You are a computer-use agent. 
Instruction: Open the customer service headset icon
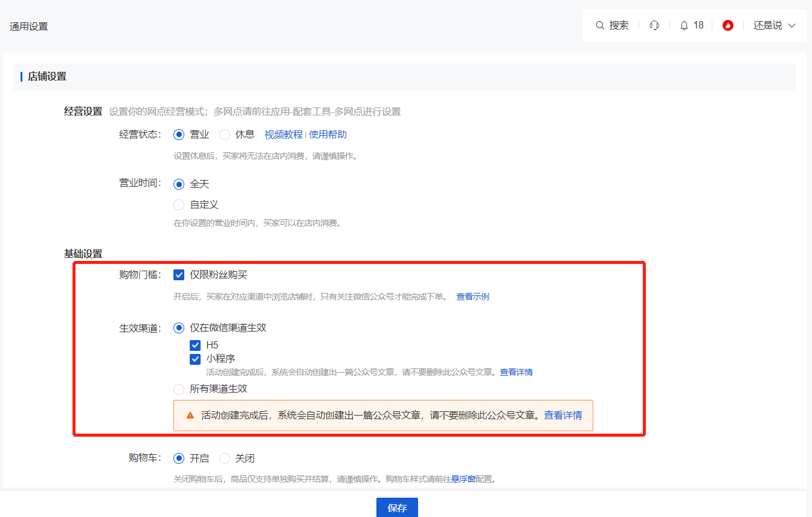click(x=654, y=25)
